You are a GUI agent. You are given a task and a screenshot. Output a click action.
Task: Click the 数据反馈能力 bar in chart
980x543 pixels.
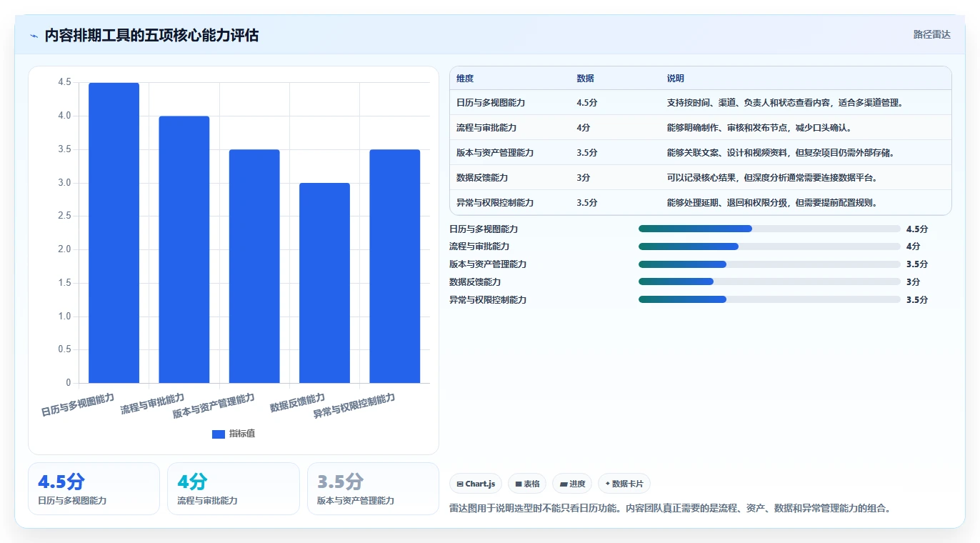[324, 283]
